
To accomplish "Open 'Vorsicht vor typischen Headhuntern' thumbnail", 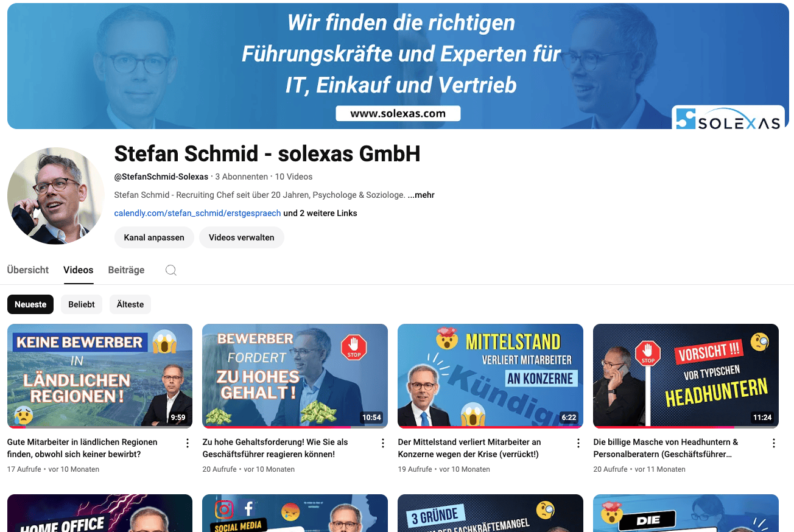I will tap(686, 376).
